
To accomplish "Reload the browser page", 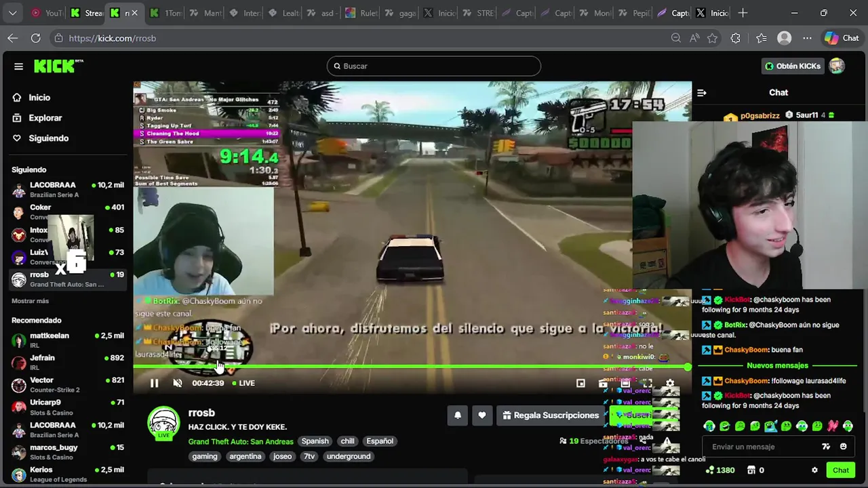I will tap(36, 39).
